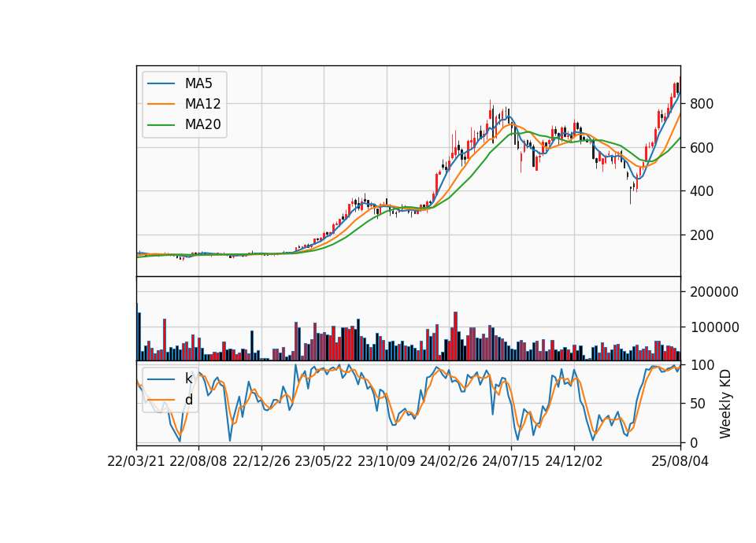Click the 22/03/21 date label
Screen dimensions: 756x543
[136, 462]
